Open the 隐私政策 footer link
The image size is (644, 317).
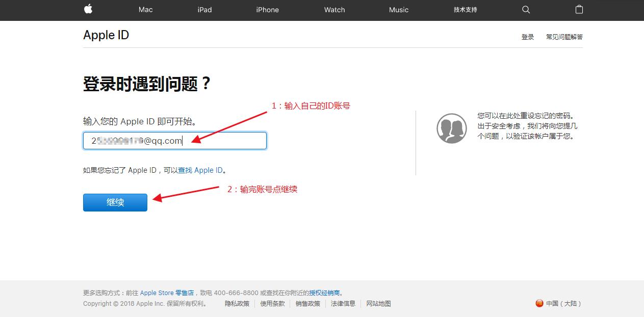click(237, 304)
